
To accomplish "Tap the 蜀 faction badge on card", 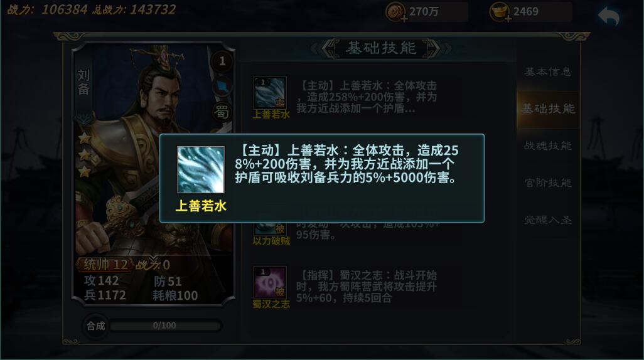I will [222, 112].
